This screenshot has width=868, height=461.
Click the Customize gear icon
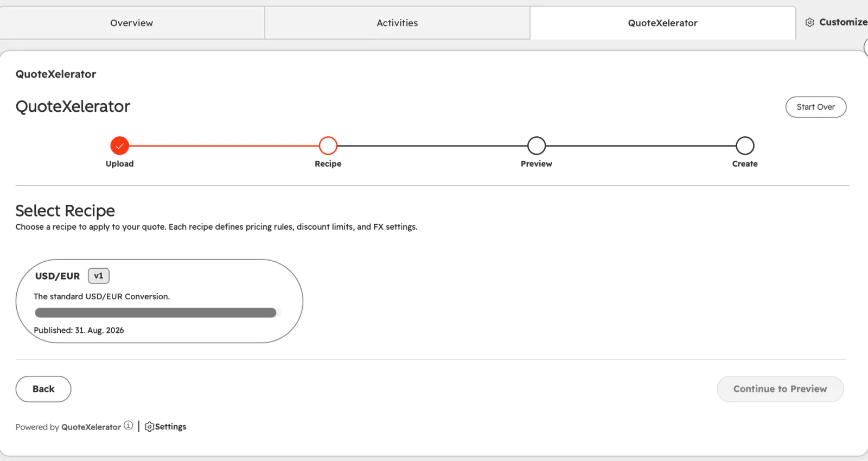tap(809, 22)
